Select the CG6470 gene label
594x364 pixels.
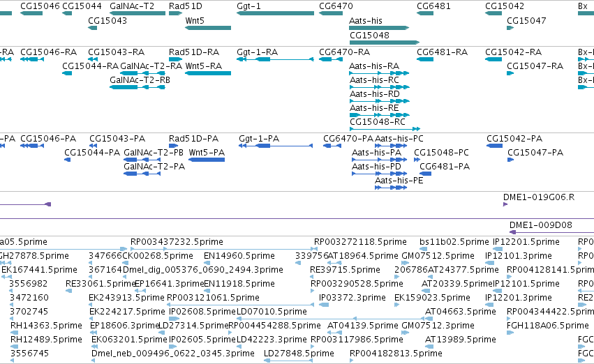click(336, 6)
